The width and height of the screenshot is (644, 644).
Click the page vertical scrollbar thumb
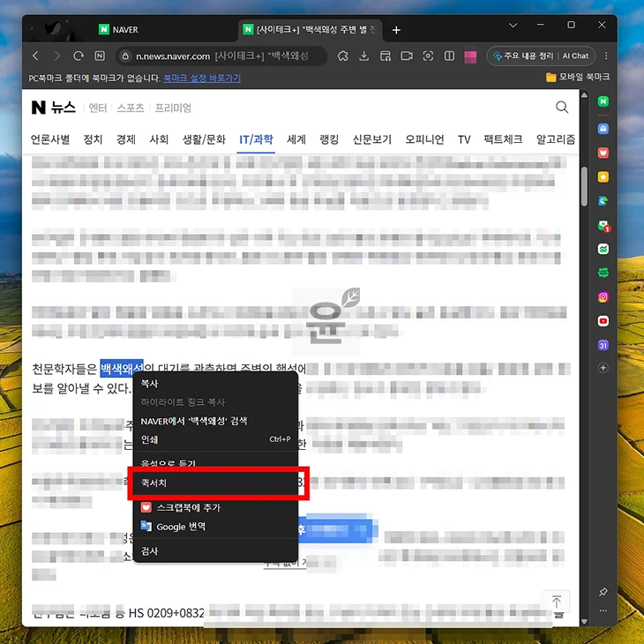(x=584, y=187)
